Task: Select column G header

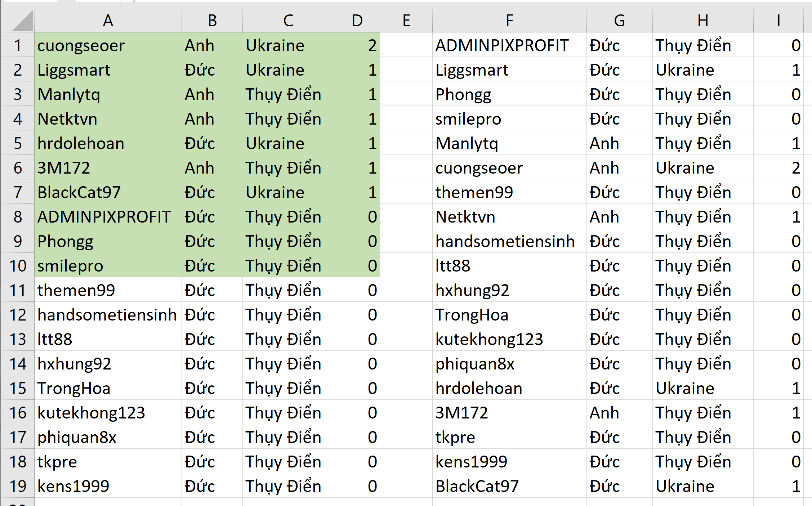Action: coord(619,21)
